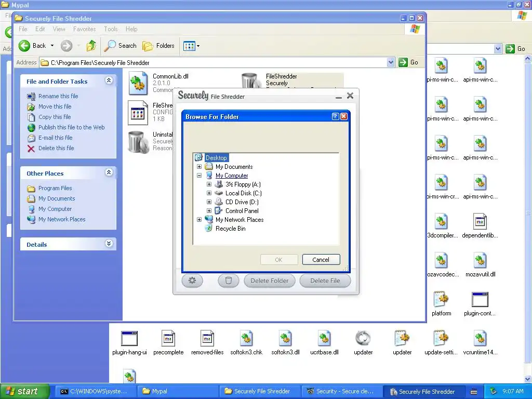The width and height of the screenshot is (532, 399).
Task: Expand the Local Disk (C:) node
Action: 209,193
